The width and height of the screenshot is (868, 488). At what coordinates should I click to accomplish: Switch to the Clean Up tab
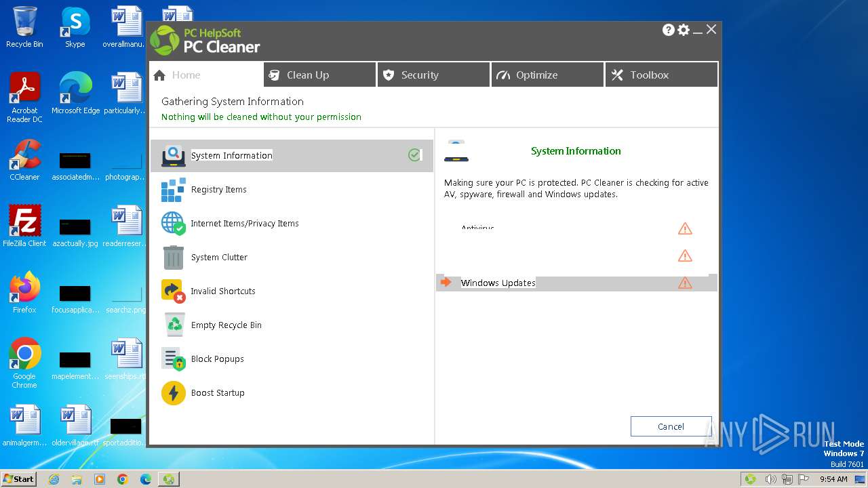tap(320, 75)
